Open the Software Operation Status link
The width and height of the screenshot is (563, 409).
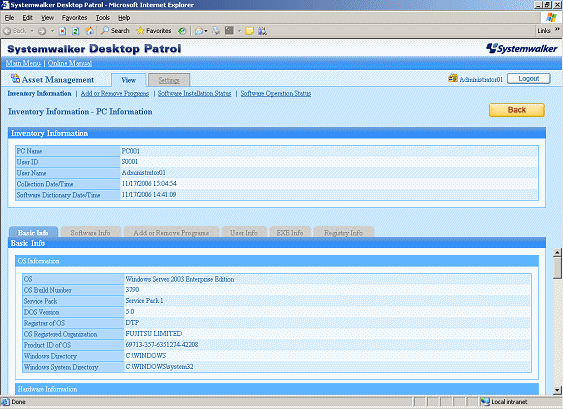click(x=276, y=93)
